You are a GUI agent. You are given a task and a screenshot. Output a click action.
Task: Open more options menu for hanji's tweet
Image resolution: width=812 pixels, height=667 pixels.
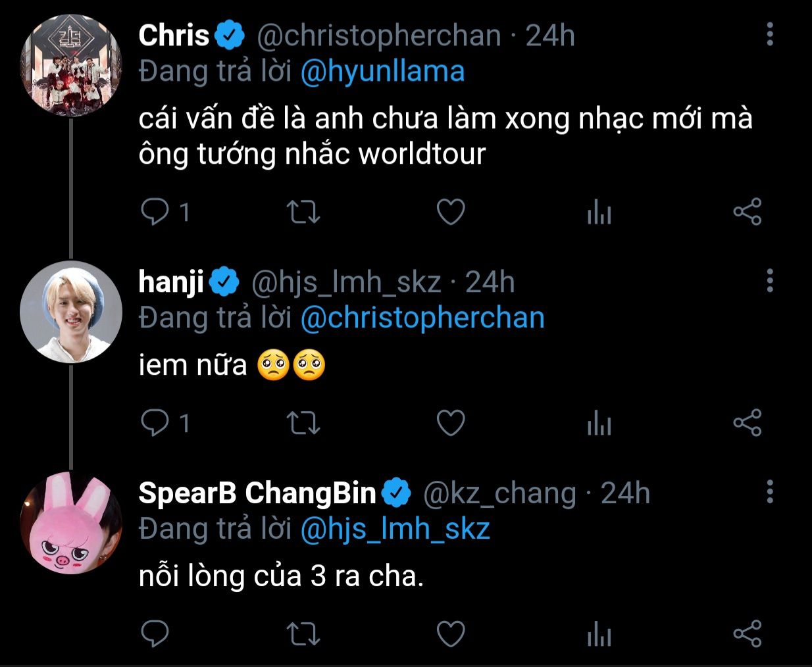click(770, 281)
